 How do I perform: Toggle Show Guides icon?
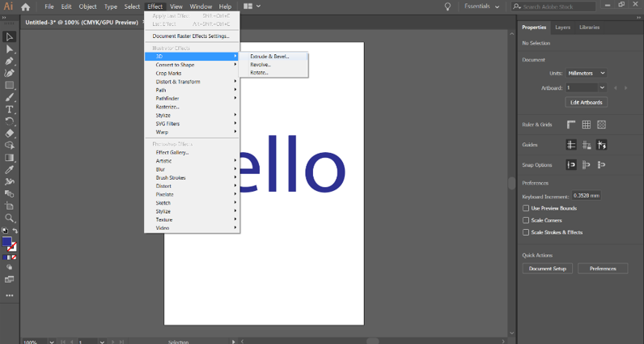point(571,145)
